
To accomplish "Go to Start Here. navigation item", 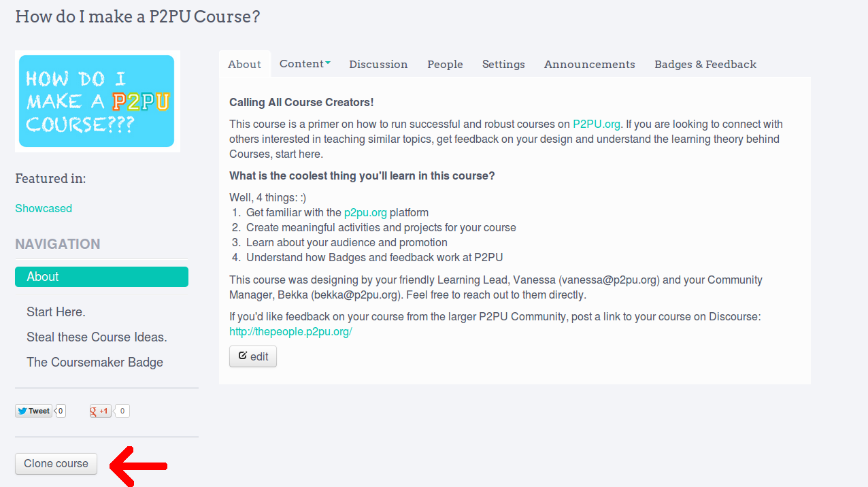I will click(x=56, y=312).
